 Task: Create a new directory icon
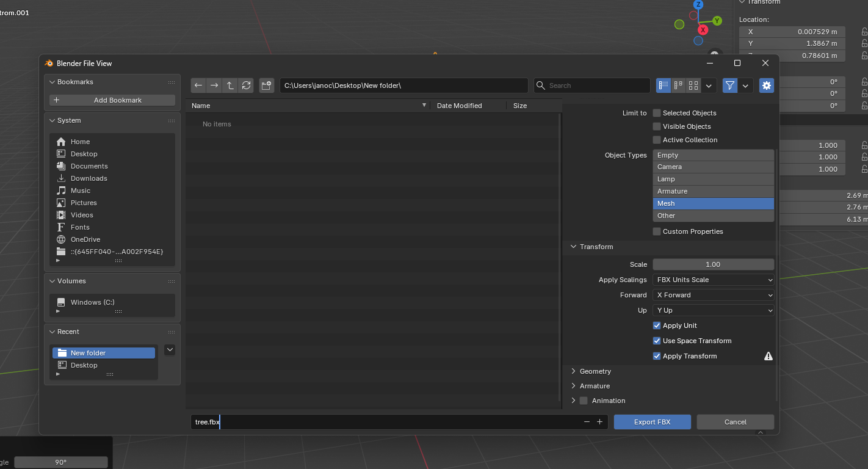(x=266, y=85)
